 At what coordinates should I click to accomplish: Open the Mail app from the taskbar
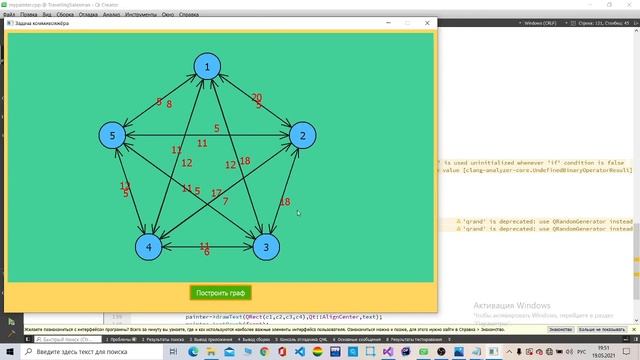click(229, 351)
